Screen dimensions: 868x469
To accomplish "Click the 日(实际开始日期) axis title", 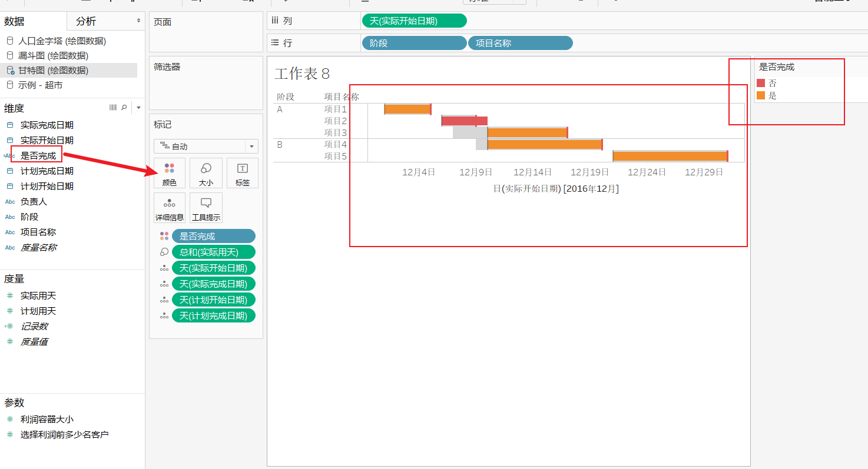I will [556, 188].
